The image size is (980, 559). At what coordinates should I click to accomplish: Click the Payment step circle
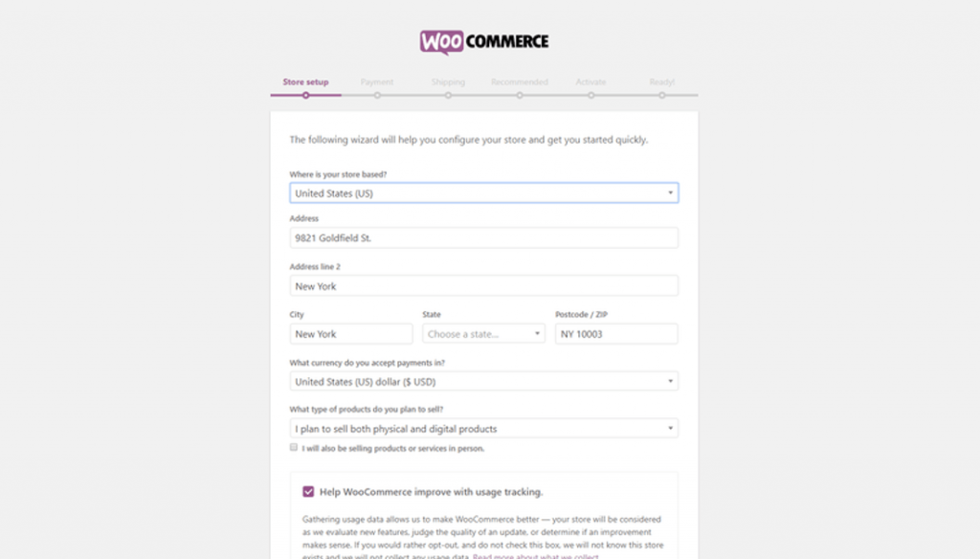tap(378, 96)
